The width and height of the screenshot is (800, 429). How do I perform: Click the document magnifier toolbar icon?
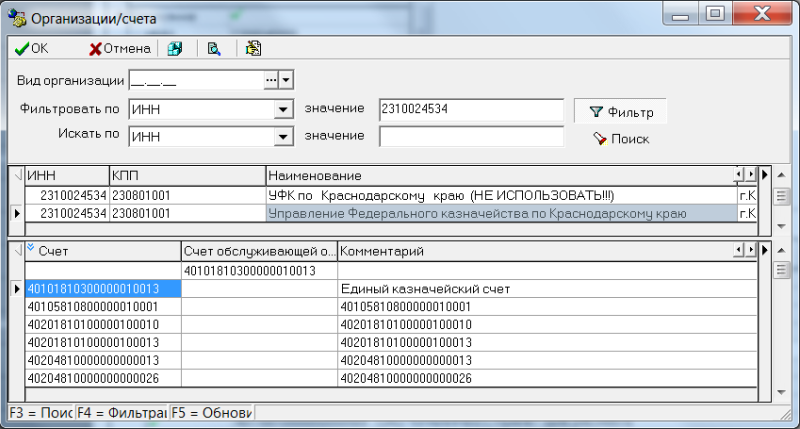coord(214,48)
